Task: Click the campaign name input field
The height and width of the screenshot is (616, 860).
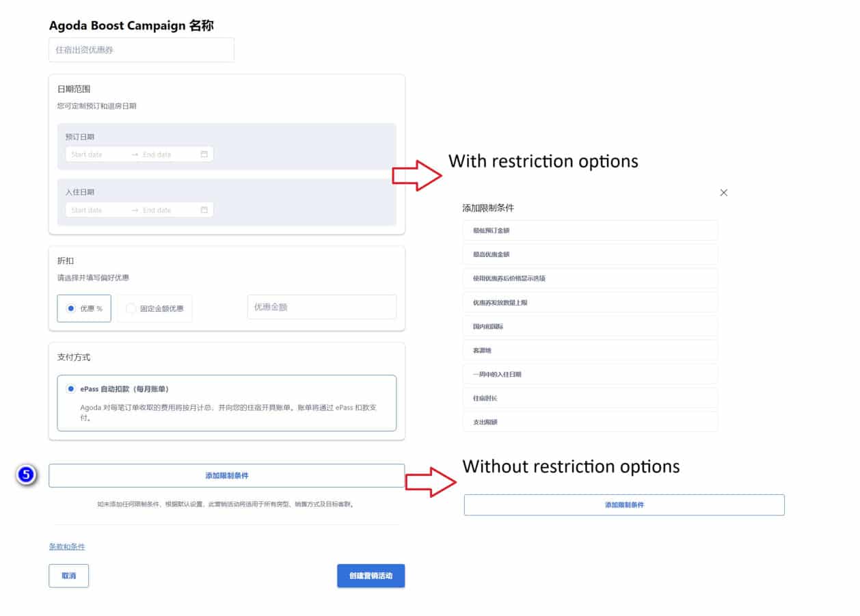Action: tap(142, 50)
